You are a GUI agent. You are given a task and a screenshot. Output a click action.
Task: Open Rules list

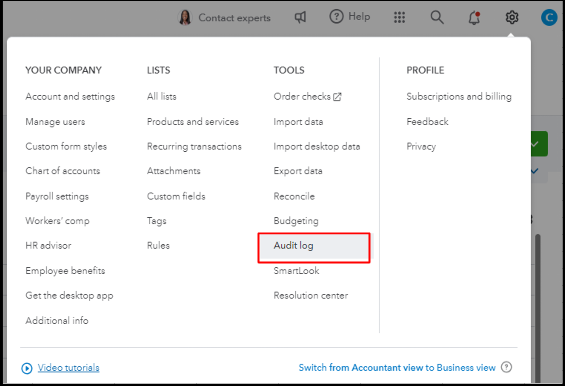(158, 245)
